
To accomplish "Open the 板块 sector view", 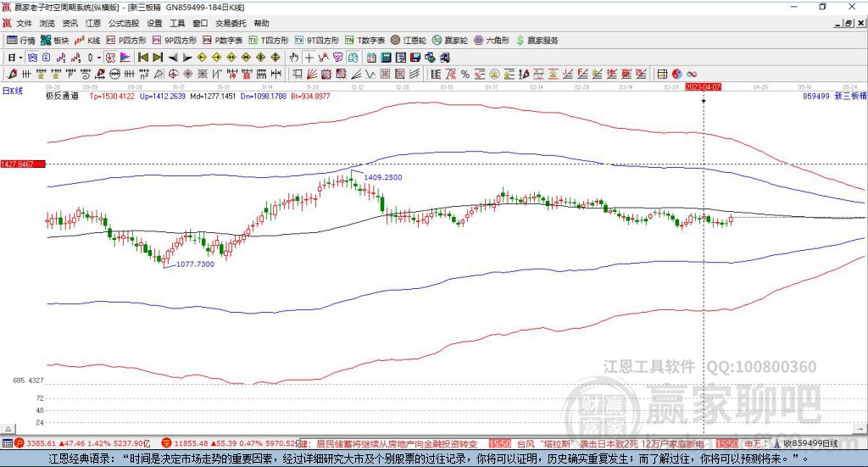I will [x=54, y=41].
